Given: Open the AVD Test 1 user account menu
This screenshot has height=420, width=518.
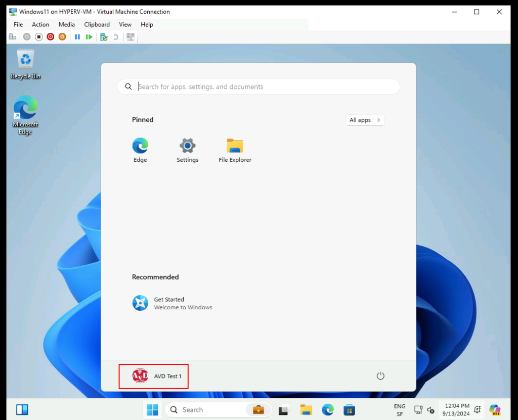Looking at the screenshot, I should tap(157, 376).
